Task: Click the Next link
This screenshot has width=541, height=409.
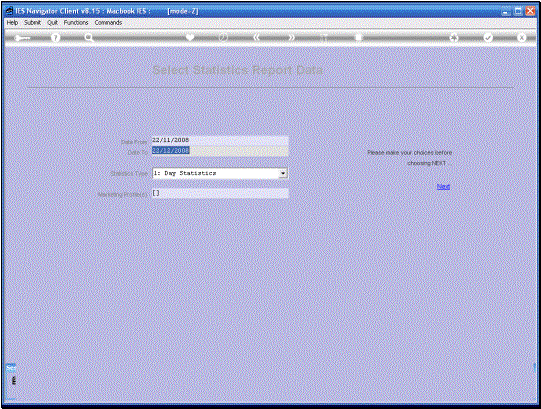Action: pos(443,187)
